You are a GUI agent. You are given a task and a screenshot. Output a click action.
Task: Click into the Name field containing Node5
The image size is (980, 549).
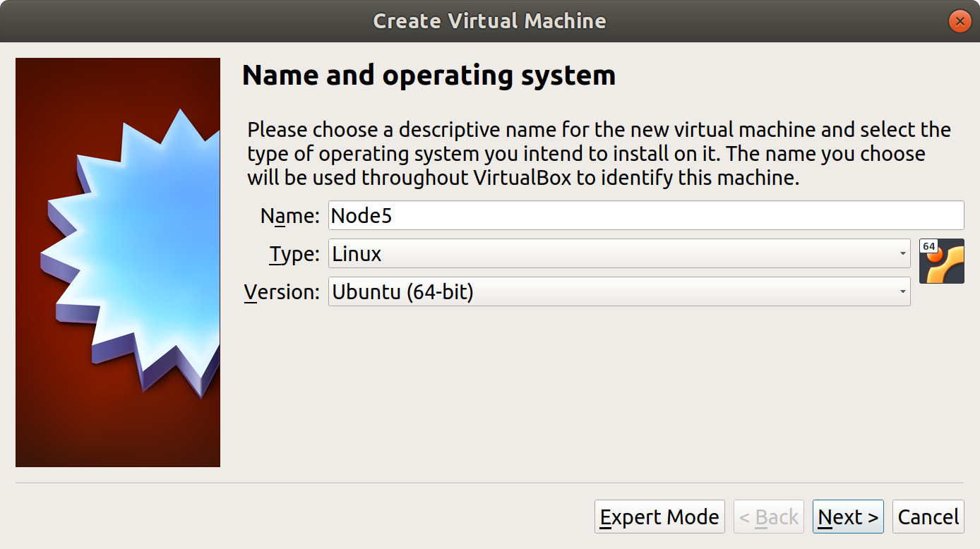645,215
